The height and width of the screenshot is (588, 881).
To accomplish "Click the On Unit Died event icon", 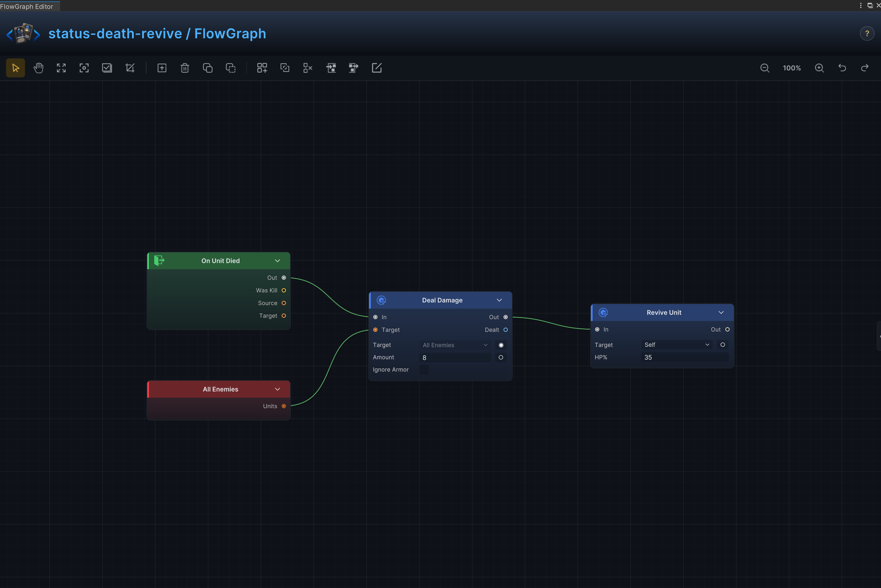I will (159, 260).
